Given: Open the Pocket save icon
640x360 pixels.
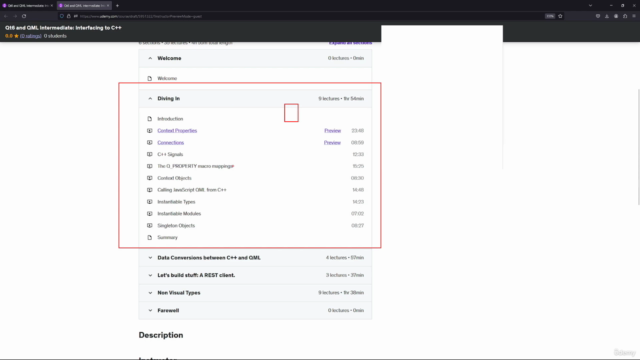Looking at the screenshot, I should tap(598, 16).
